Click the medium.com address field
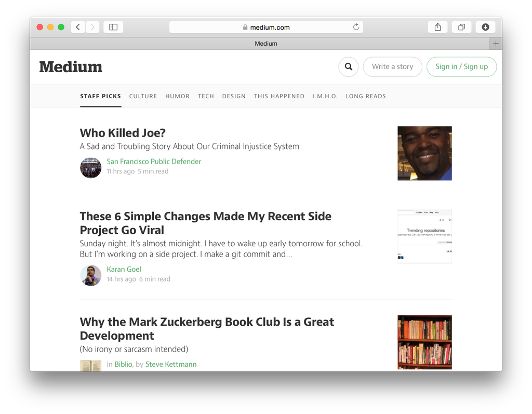532x414 pixels. (266, 27)
